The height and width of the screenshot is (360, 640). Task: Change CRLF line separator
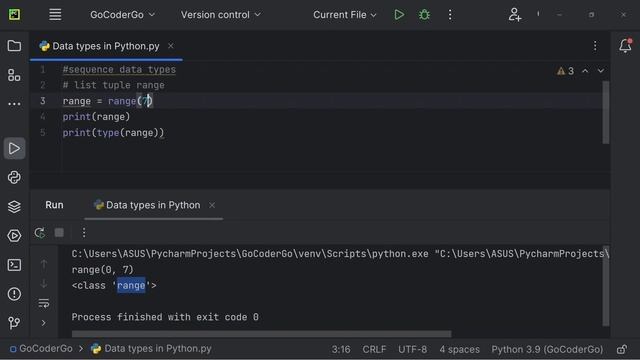(374, 349)
